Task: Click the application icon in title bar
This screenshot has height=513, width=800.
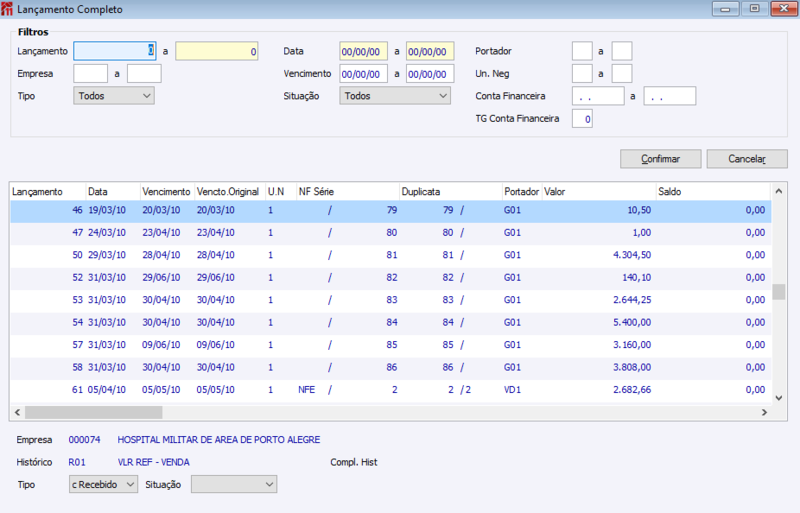Action: (x=8, y=9)
